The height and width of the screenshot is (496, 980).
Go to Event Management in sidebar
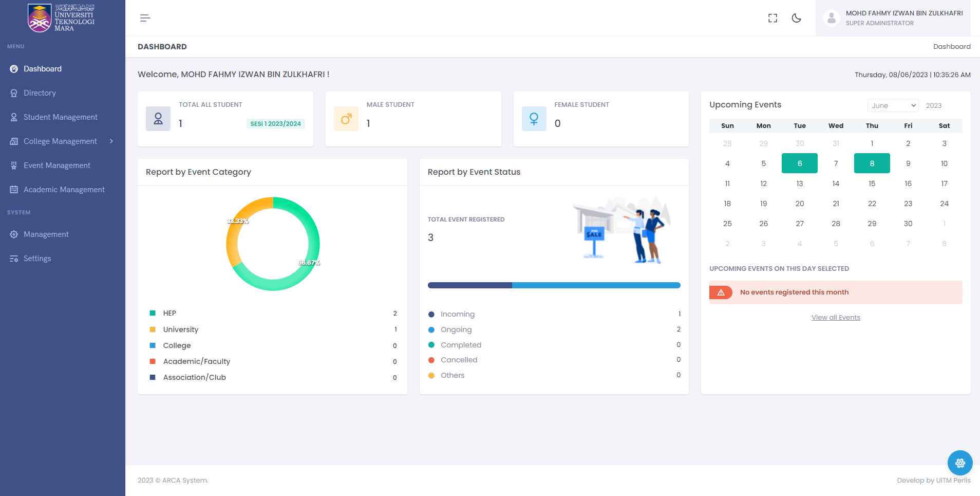[x=56, y=166]
